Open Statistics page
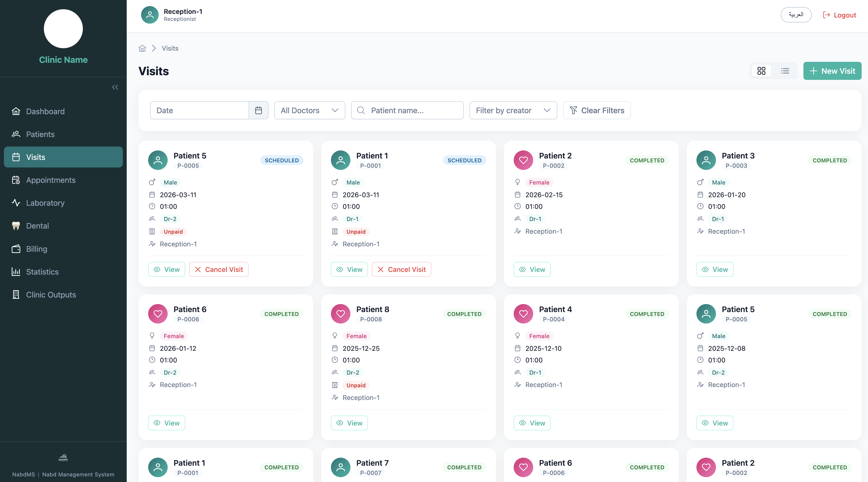Screen dimensions: 868x482 tap(63, 272)
